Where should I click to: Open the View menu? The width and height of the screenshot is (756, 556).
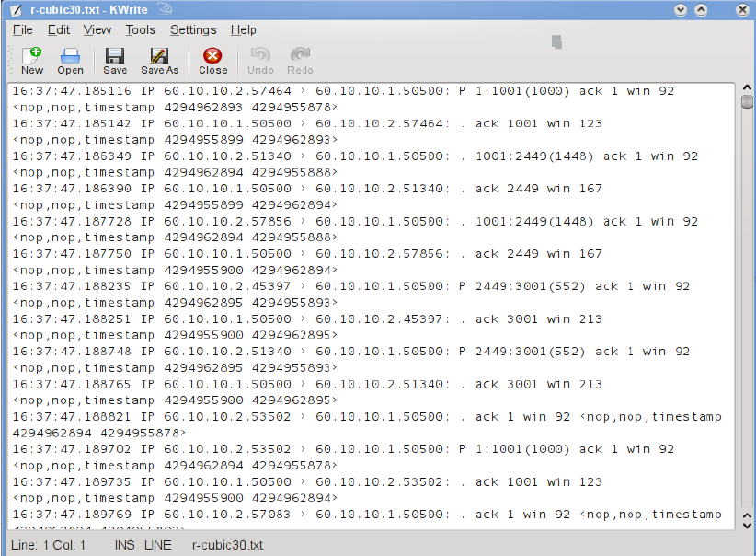[97, 29]
